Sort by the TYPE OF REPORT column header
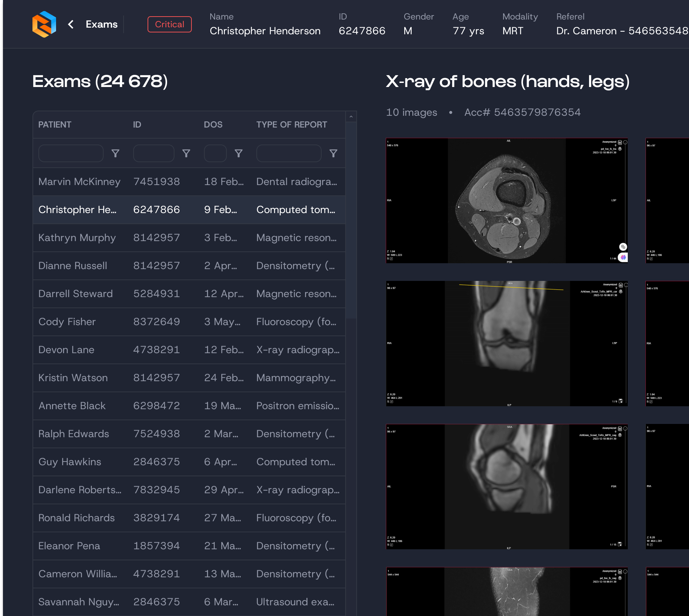689x616 pixels. 291,125
